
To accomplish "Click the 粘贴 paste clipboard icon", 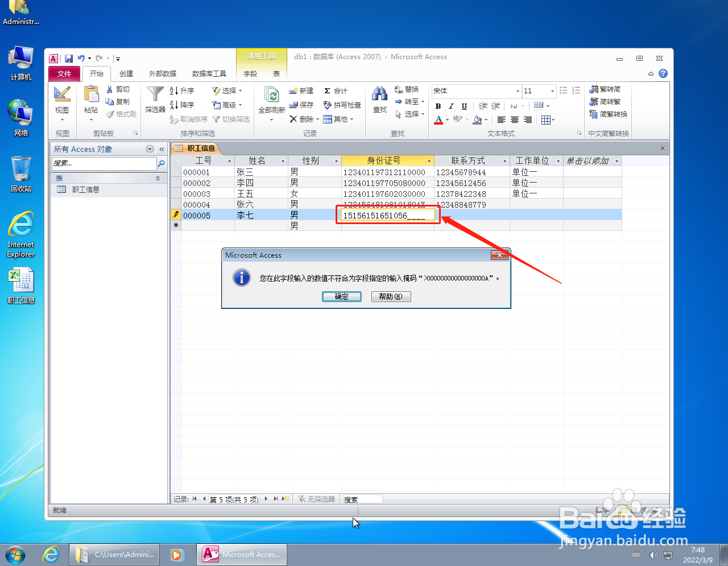I will click(x=91, y=94).
